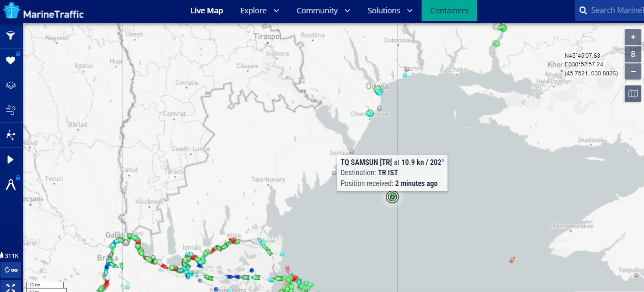
Task: Go to the Live Map tab
Action: click(x=206, y=11)
